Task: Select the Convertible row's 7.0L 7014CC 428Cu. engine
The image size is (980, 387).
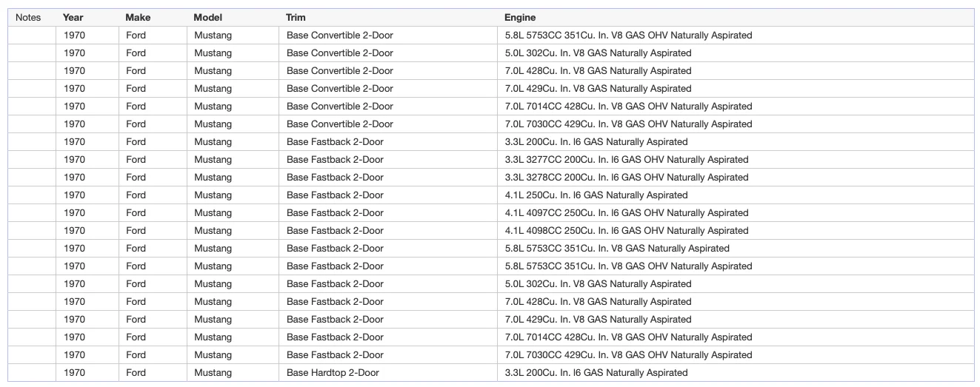Action: (x=629, y=107)
